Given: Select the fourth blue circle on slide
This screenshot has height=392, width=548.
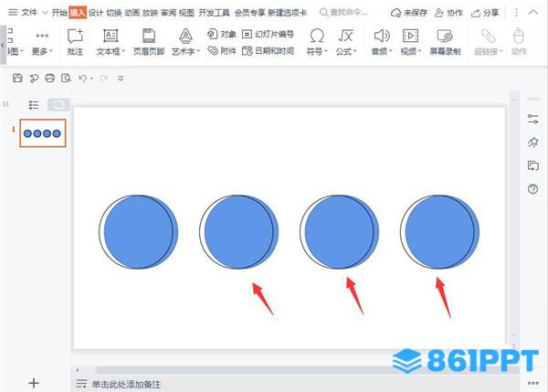Looking at the screenshot, I should 440,232.
